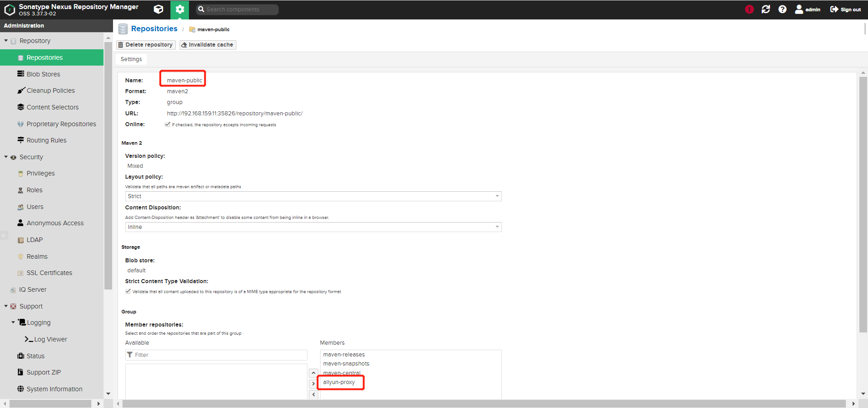Collapse the Support tree section
The height and width of the screenshot is (408, 868).
tap(6, 306)
